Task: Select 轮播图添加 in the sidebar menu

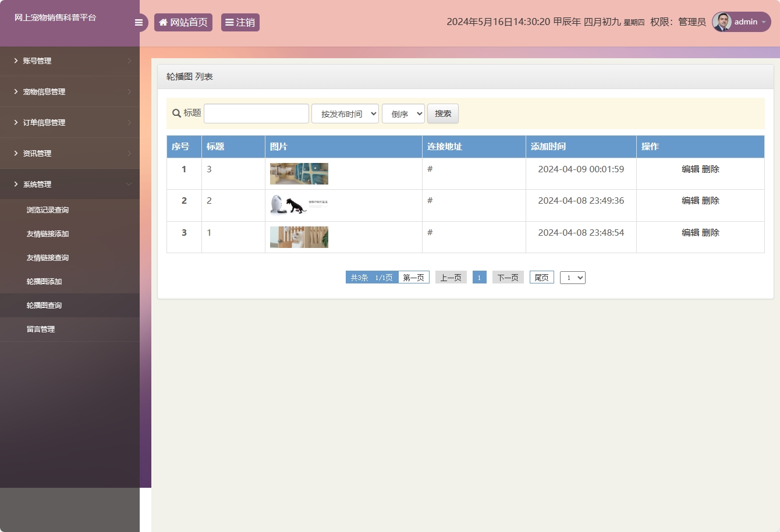Action: [42, 281]
